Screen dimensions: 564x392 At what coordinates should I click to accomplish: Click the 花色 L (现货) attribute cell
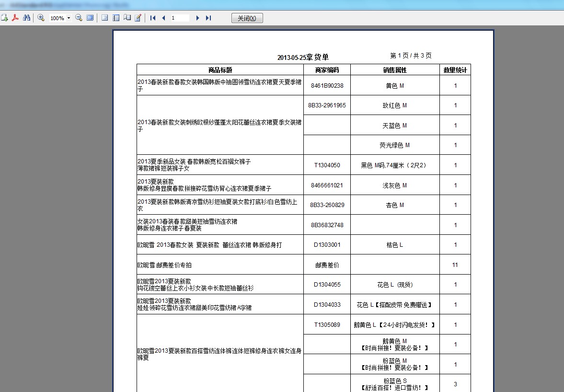(x=395, y=285)
